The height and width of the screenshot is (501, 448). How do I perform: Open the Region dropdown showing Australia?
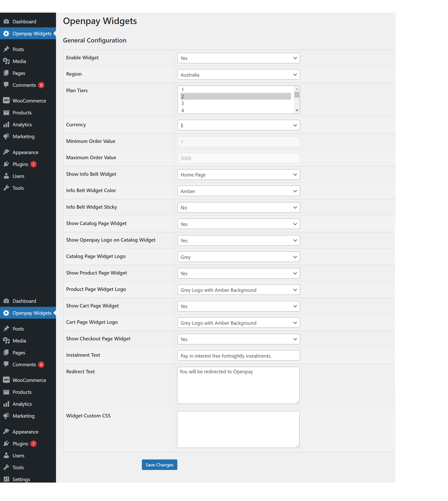pos(238,74)
